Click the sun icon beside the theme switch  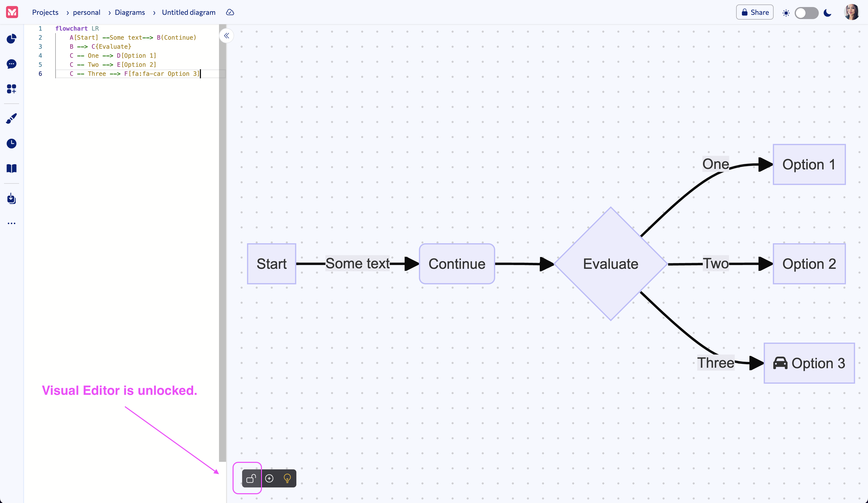tap(786, 13)
